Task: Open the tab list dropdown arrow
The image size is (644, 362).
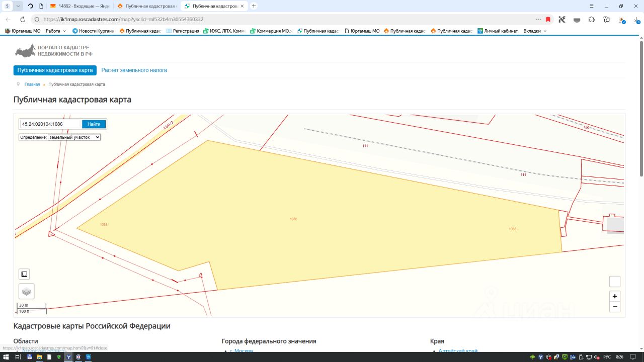Action: pos(19,6)
